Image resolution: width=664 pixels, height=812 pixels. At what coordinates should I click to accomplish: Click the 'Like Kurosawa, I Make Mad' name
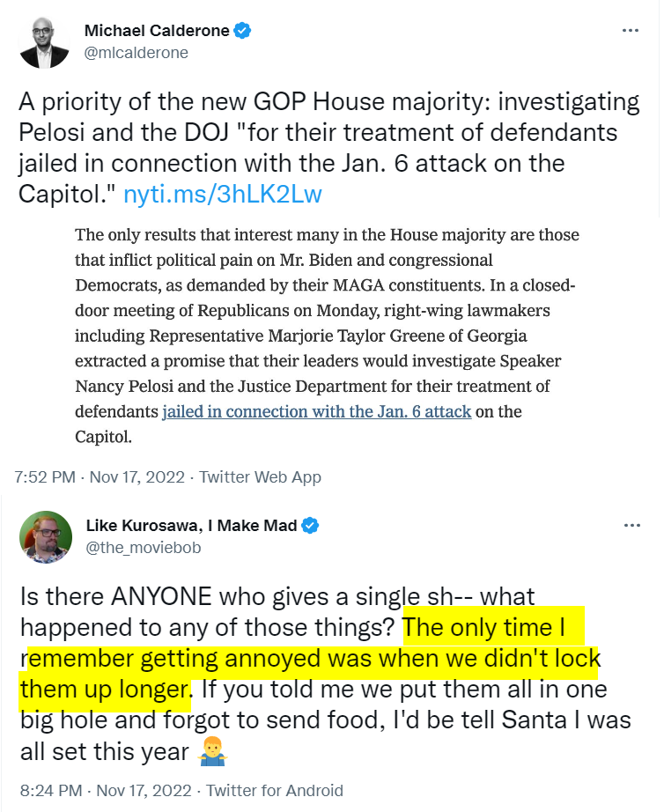(191, 526)
